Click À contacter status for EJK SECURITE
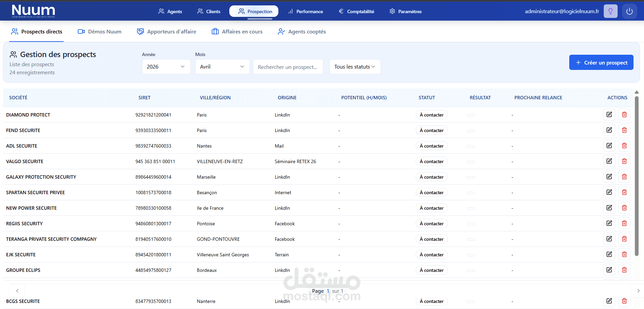 tap(432, 255)
